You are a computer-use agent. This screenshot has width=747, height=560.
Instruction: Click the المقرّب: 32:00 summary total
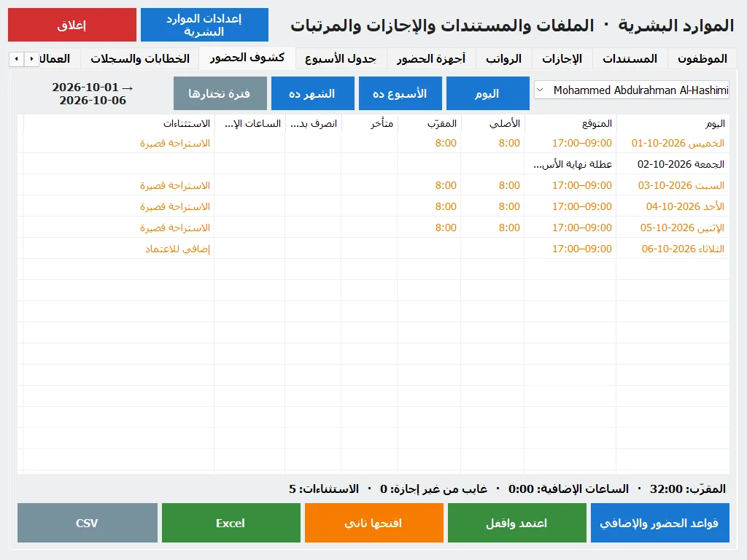(x=688, y=489)
